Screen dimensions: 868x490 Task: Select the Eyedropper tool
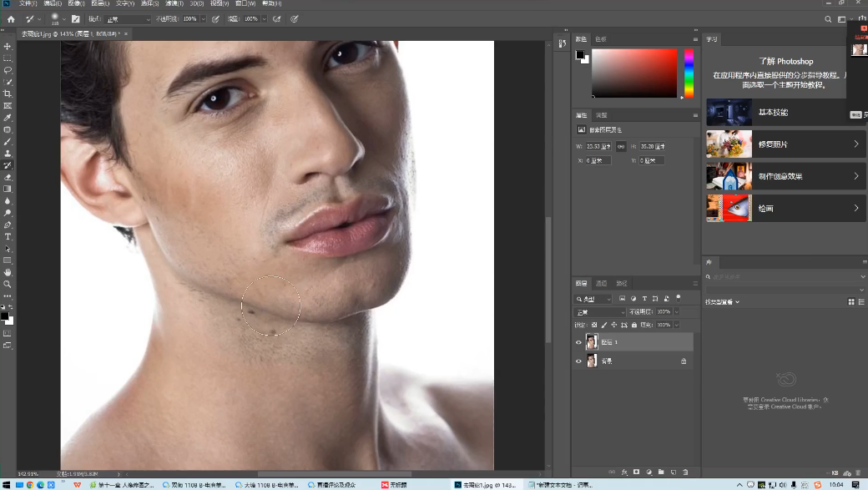click(8, 118)
